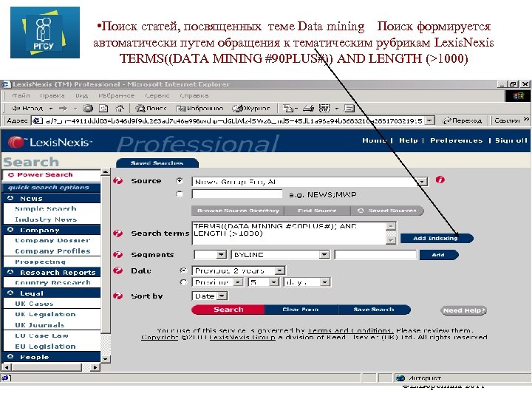Screen dimensions: 532x399
Task: Switch to Saved Searches tab
Action: (157, 163)
